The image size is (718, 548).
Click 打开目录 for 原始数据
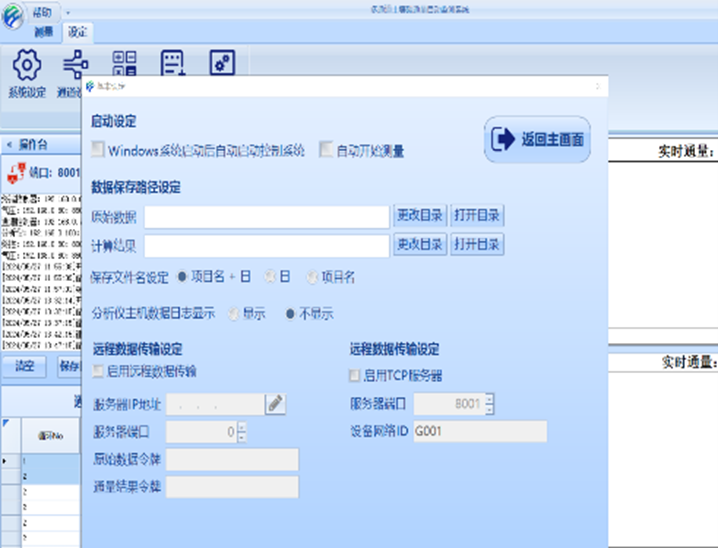coord(477,215)
